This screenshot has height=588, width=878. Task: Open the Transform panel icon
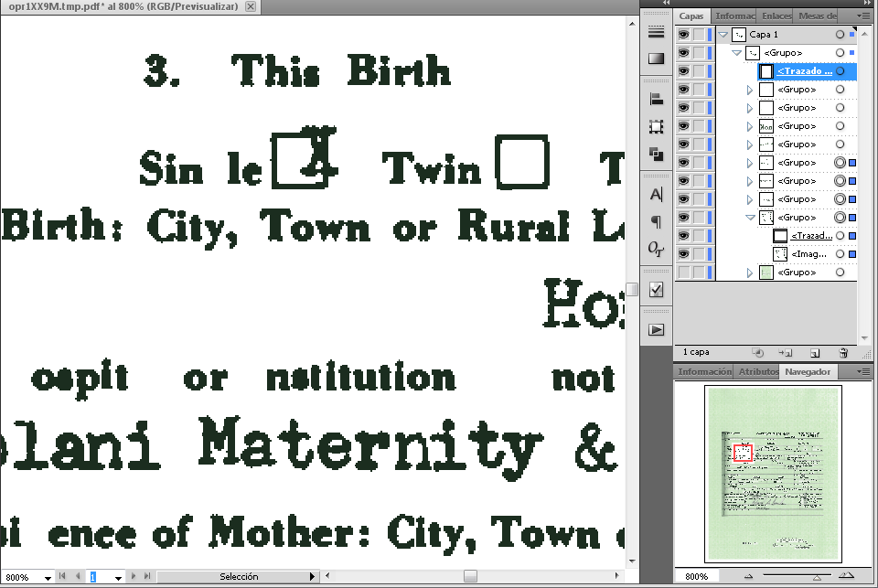coord(656,126)
